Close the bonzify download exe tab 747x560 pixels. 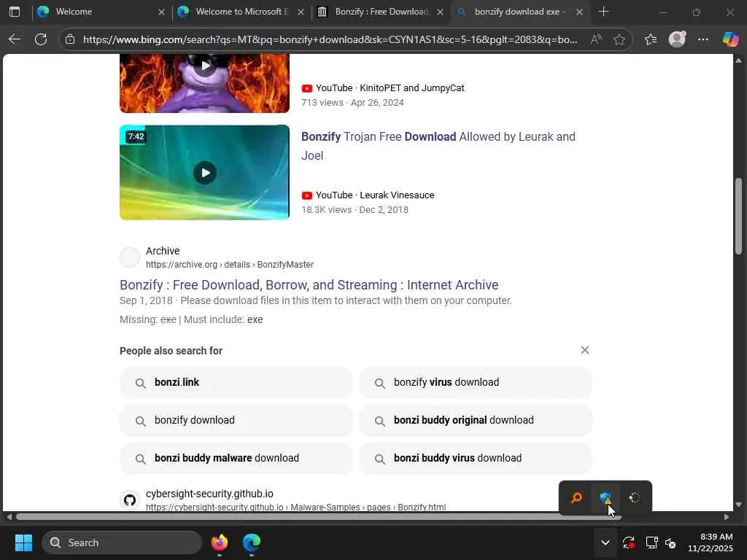point(579,12)
